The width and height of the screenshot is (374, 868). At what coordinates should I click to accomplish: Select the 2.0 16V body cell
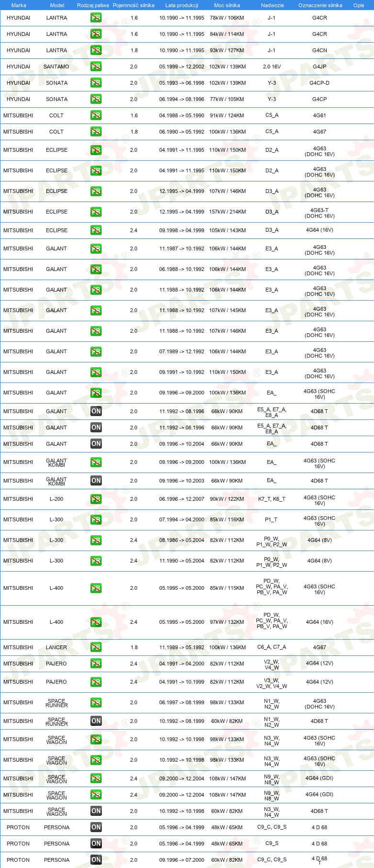[272, 67]
